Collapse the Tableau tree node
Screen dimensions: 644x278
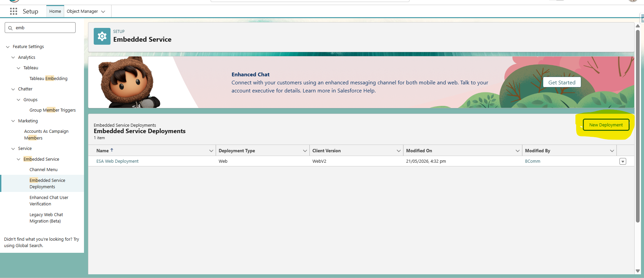click(x=18, y=68)
